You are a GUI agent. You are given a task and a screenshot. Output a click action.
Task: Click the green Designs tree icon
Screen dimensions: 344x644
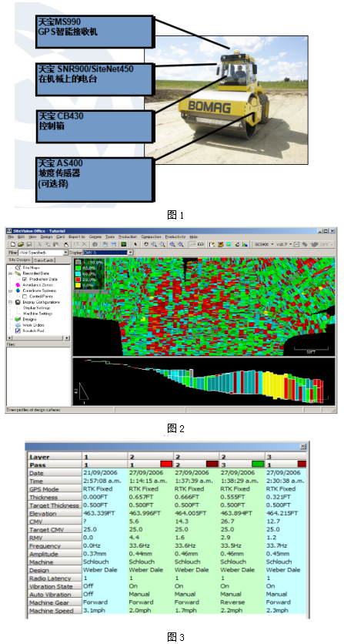click(x=18, y=319)
